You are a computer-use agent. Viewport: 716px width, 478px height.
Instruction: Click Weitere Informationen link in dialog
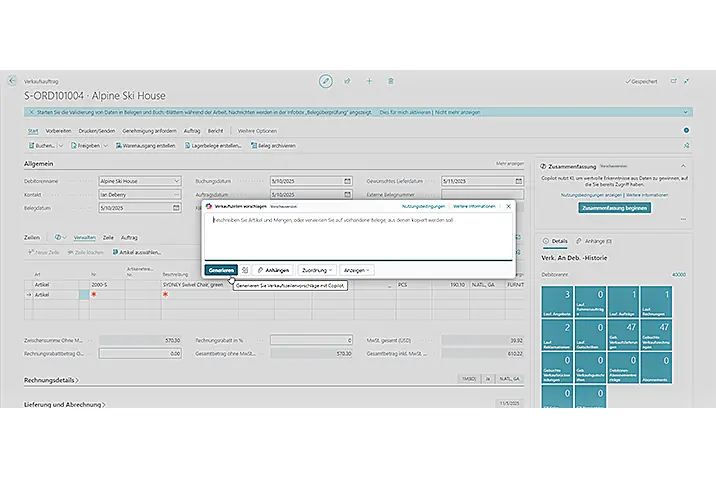point(474,206)
